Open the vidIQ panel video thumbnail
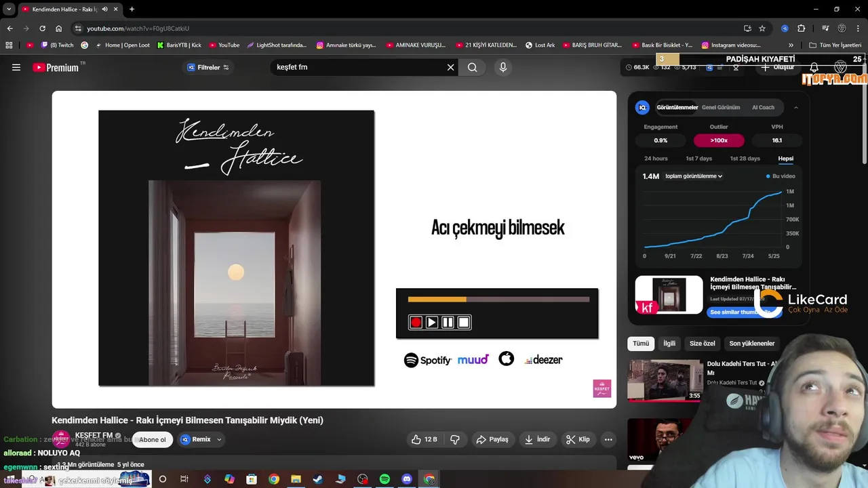 coord(669,294)
